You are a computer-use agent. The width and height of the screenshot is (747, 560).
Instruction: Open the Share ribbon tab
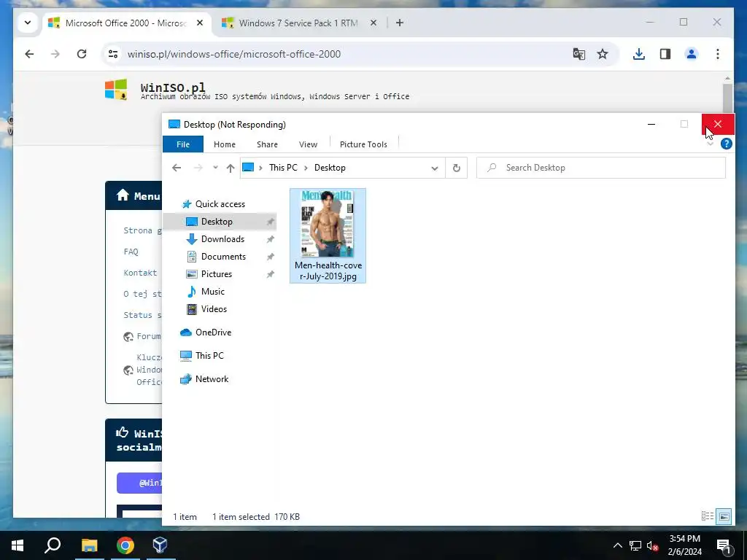click(267, 144)
